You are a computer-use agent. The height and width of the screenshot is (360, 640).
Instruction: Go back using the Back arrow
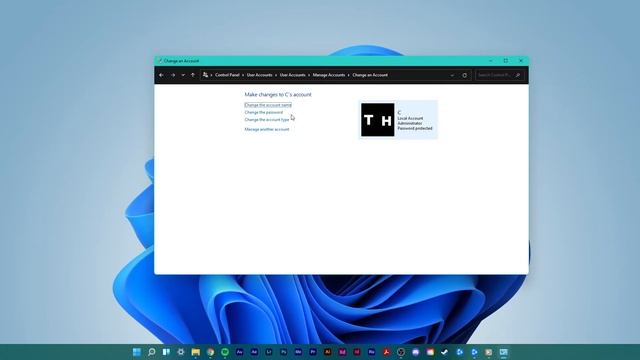coord(161,75)
